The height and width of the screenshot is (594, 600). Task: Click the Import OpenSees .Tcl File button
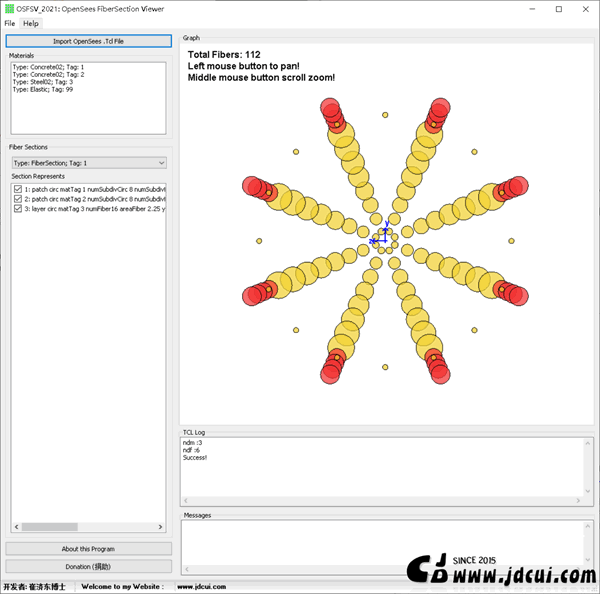(x=88, y=41)
